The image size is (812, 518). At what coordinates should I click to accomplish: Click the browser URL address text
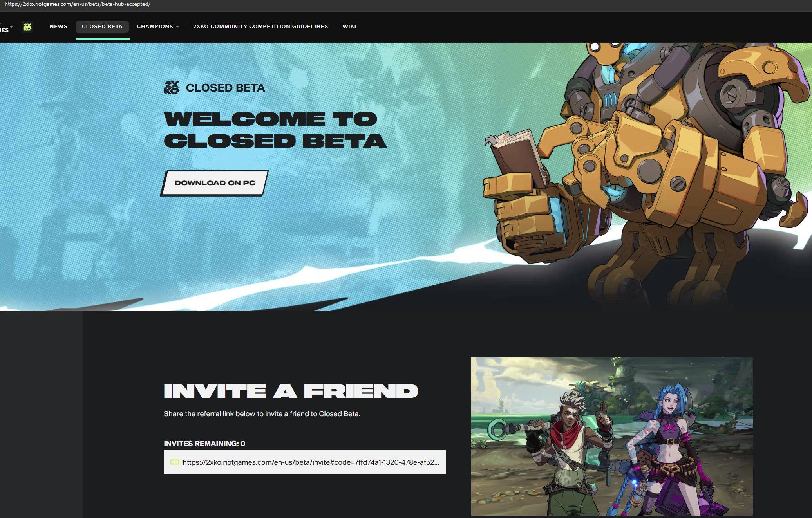[78, 4]
